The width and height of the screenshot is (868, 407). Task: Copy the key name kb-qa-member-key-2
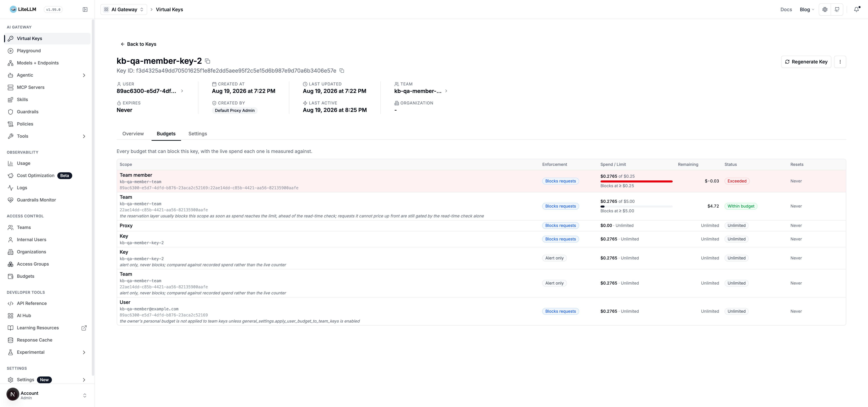point(208,61)
